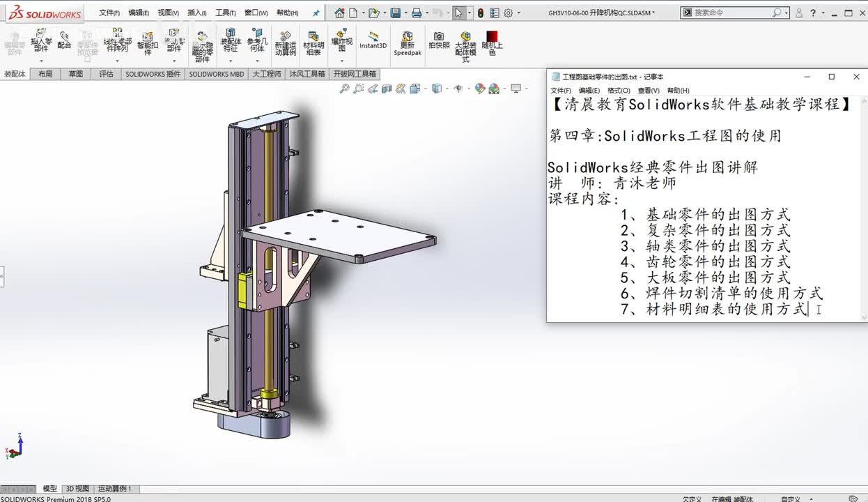Expand the Exploded View dropdown arrow

(341, 61)
